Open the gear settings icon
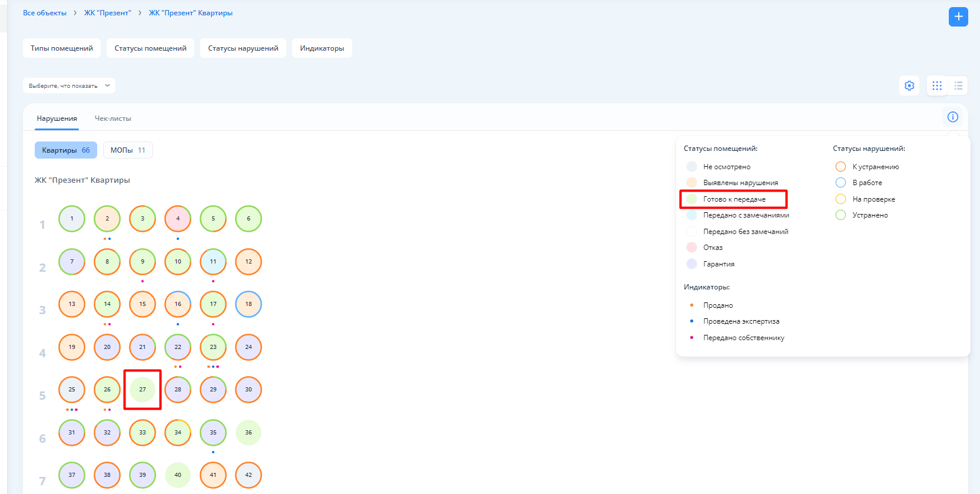The width and height of the screenshot is (980, 494). pyautogui.click(x=909, y=85)
